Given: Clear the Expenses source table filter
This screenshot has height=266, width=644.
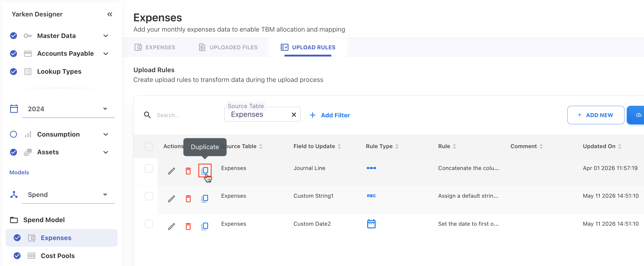Looking at the screenshot, I should click(x=294, y=115).
